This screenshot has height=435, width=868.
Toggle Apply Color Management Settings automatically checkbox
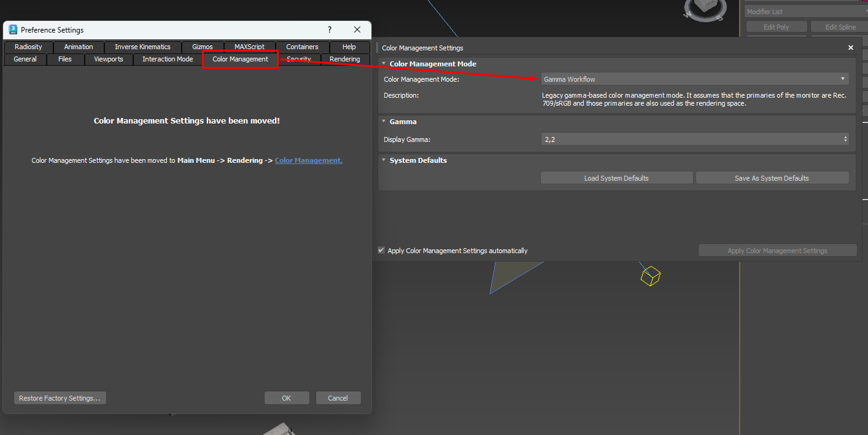(381, 250)
